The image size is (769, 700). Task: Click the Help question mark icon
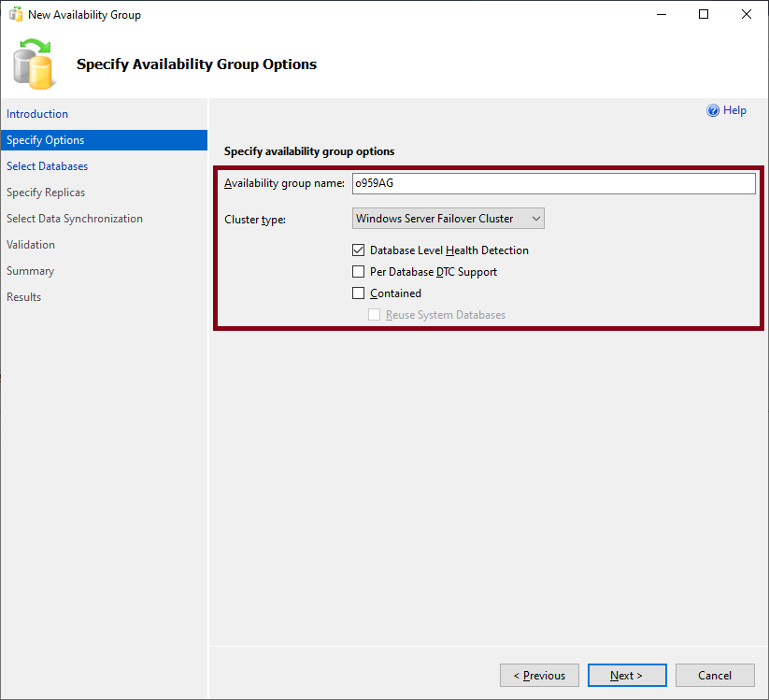pyautogui.click(x=713, y=110)
